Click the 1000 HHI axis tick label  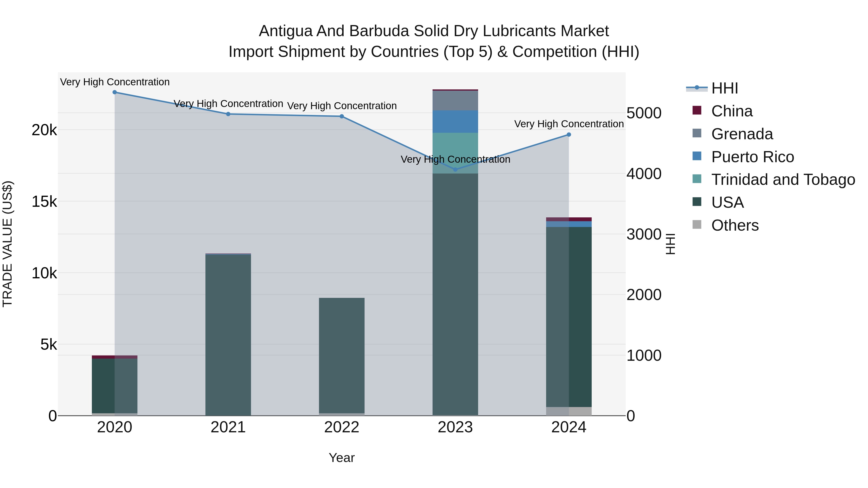(644, 356)
